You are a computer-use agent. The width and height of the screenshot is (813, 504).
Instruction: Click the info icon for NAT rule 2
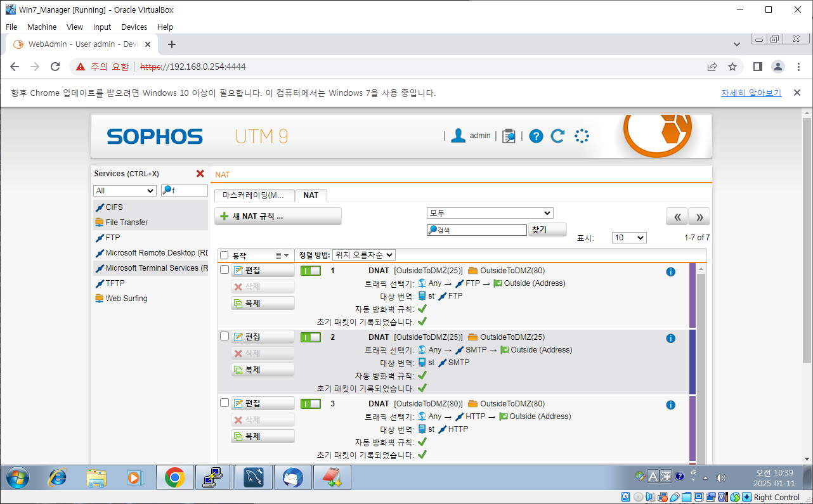[x=670, y=339]
